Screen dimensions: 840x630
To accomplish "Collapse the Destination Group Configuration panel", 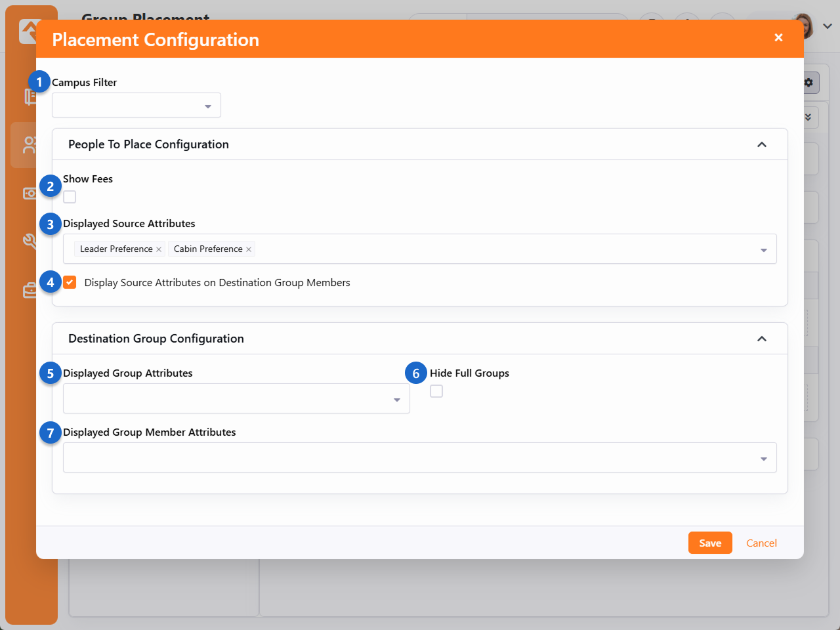I will tap(762, 339).
